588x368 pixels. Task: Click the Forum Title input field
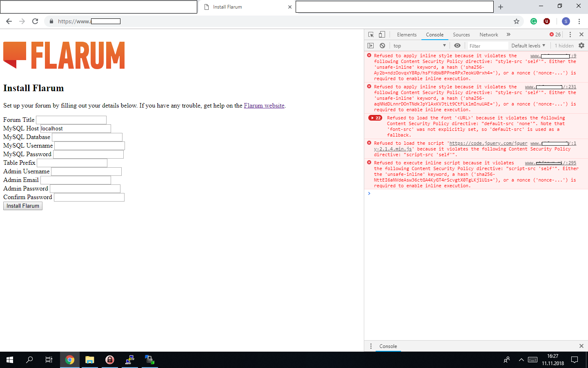pos(71,120)
